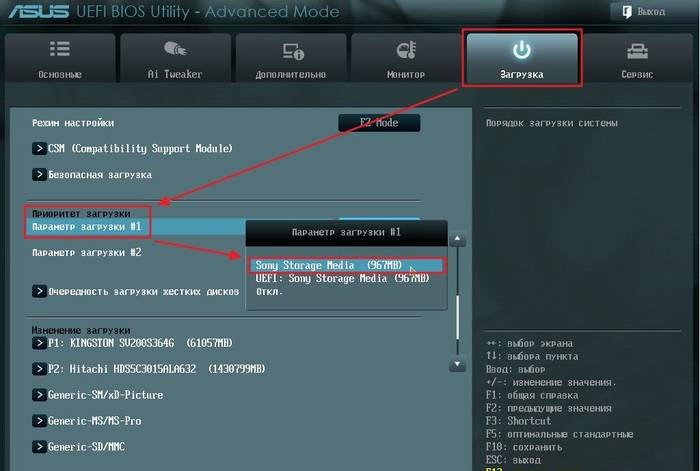Expand CSM (Compatibility Support Module) arrow
This screenshot has height=471, width=700.
[39, 148]
